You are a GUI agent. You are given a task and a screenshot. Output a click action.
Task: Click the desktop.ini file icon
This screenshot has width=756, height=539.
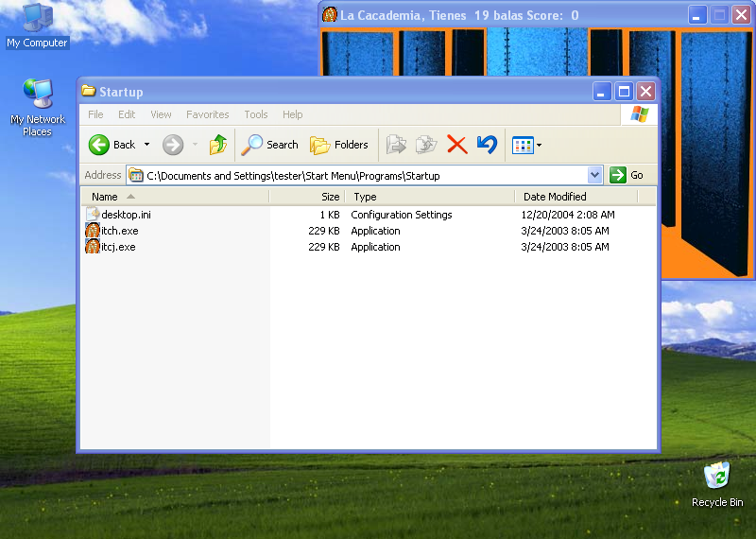(x=93, y=214)
